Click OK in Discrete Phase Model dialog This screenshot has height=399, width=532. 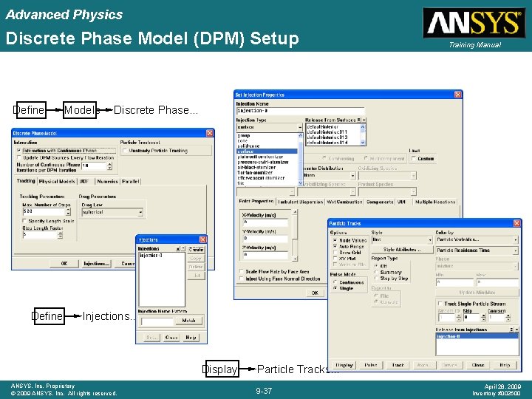point(64,263)
